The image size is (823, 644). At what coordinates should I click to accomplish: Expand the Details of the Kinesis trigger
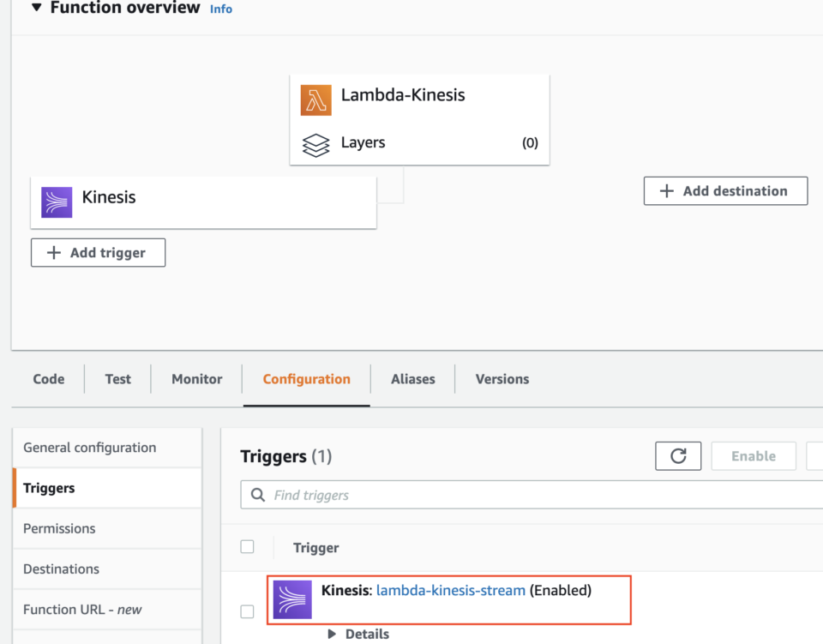[x=333, y=634]
